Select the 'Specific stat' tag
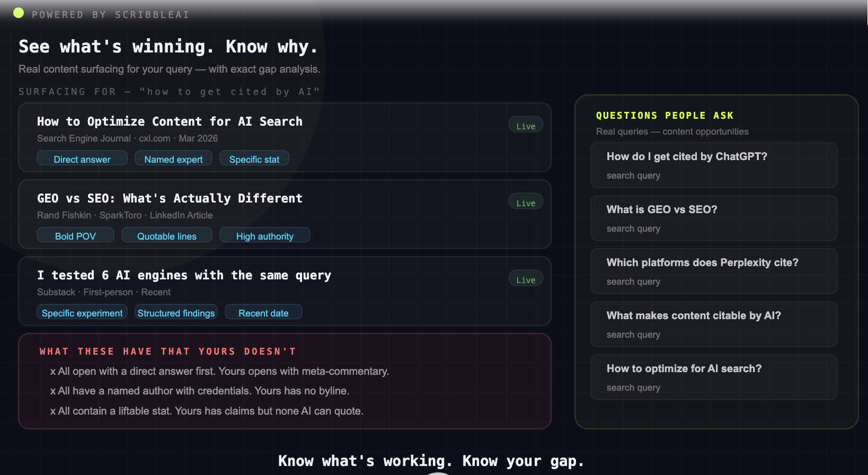 [x=254, y=159]
